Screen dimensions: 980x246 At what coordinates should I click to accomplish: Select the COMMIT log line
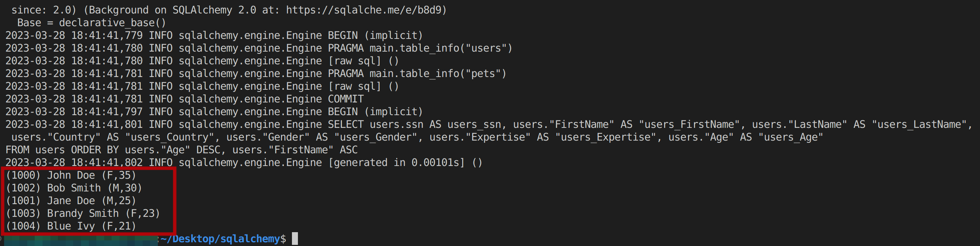(345, 99)
